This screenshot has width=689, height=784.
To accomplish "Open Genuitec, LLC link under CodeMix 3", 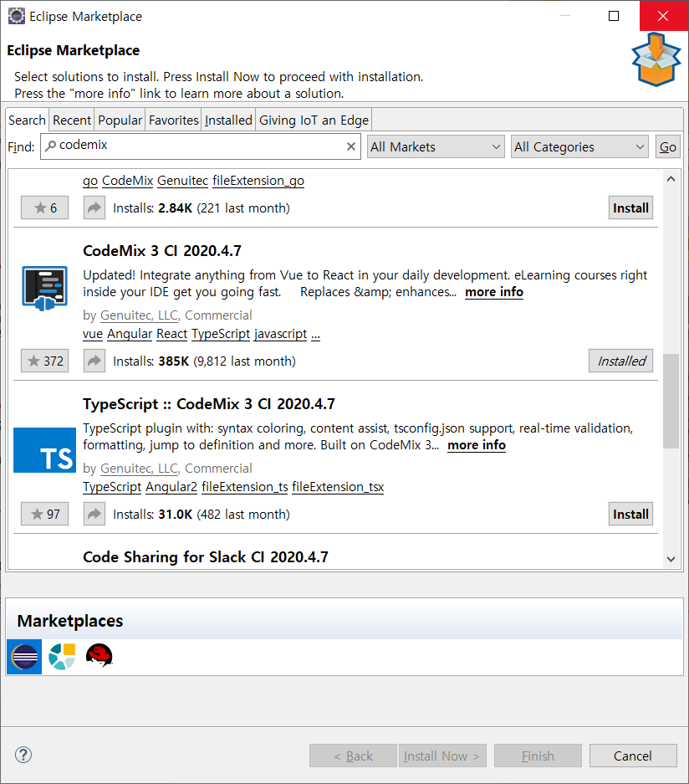I will (139, 315).
